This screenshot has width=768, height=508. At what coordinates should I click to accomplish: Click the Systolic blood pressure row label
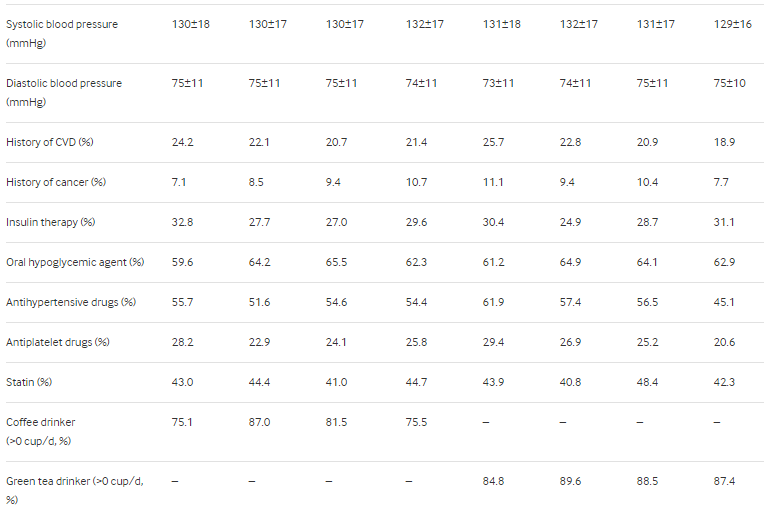tap(62, 33)
